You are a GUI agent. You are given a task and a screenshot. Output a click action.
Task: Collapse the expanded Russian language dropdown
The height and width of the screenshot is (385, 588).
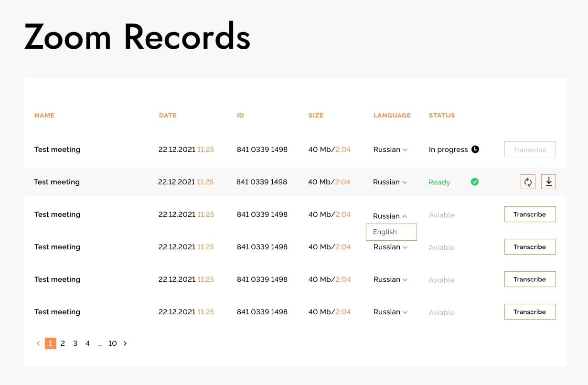[x=390, y=216]
